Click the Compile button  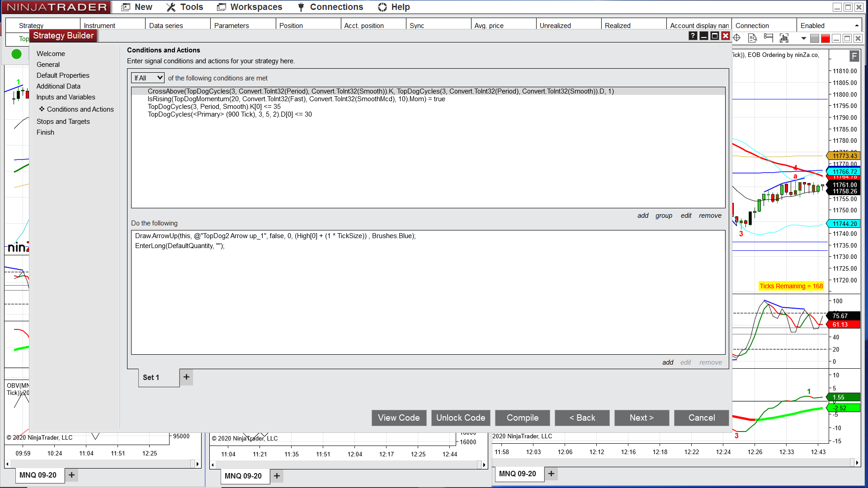[x=522, y=418]
